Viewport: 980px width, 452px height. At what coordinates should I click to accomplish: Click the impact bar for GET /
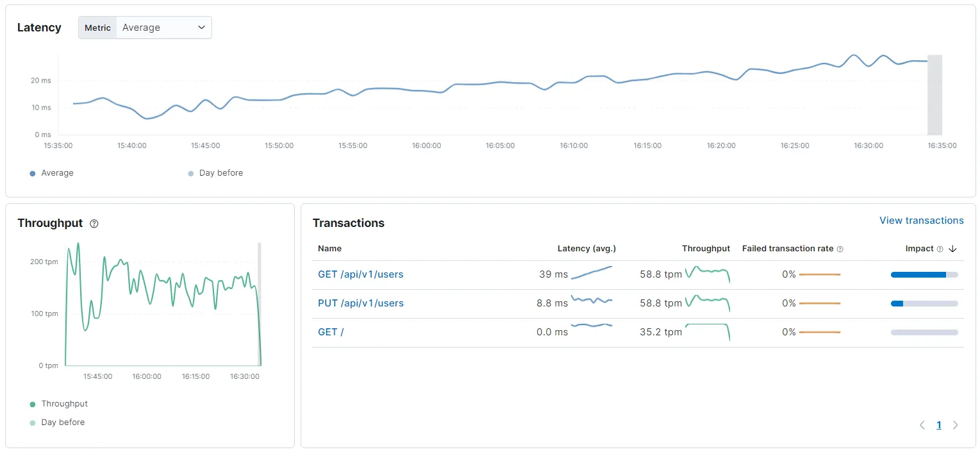[924, 332]
